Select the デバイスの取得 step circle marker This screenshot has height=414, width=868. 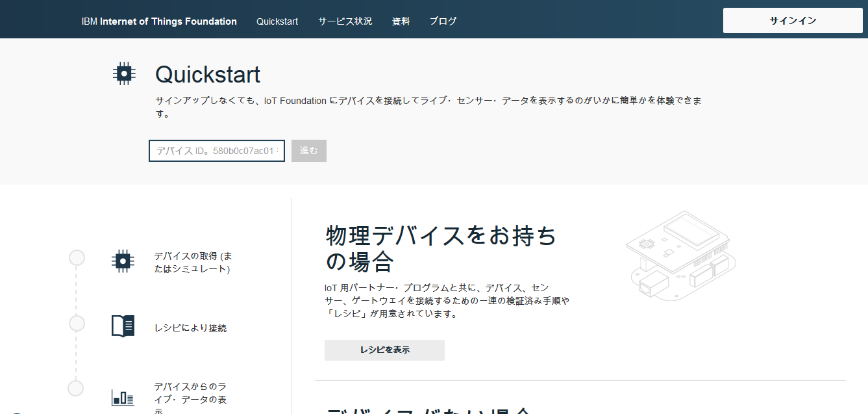(x=77, y=258)
